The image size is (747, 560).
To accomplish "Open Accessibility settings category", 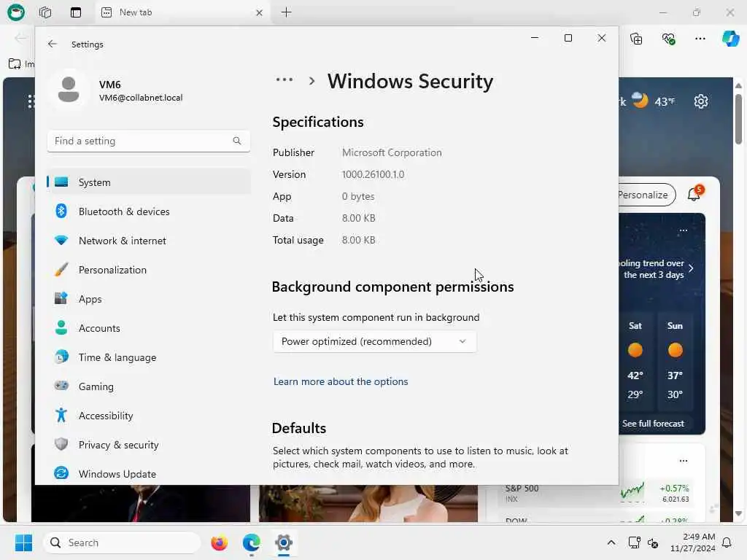I will coord(149,415).
